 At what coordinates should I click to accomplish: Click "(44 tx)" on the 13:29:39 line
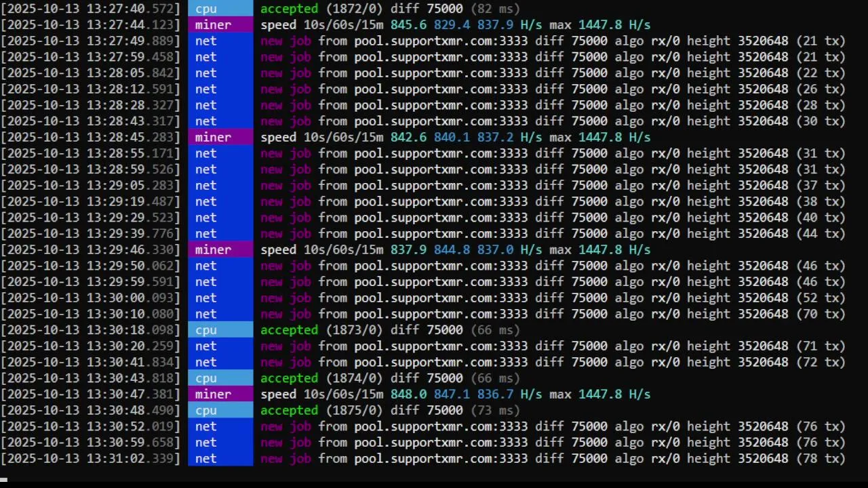(x=821, y=234)
